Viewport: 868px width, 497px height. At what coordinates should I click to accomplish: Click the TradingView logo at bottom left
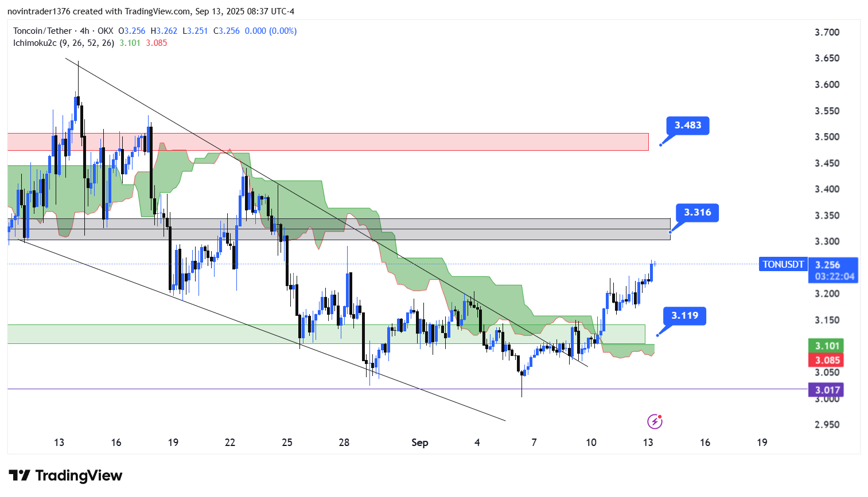click(x=65, y=476)
